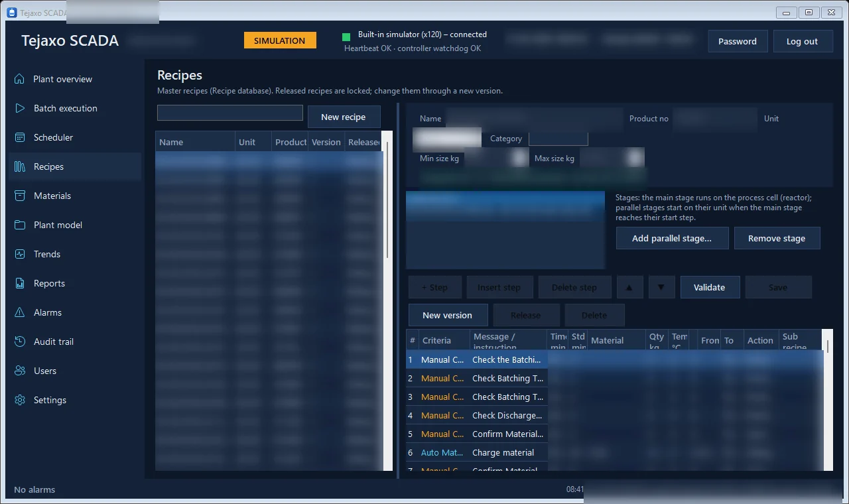The width and height of the screenshot is (849, 504).
Task: Click the Criteria column header in steps table
Action: click(444, 340)
